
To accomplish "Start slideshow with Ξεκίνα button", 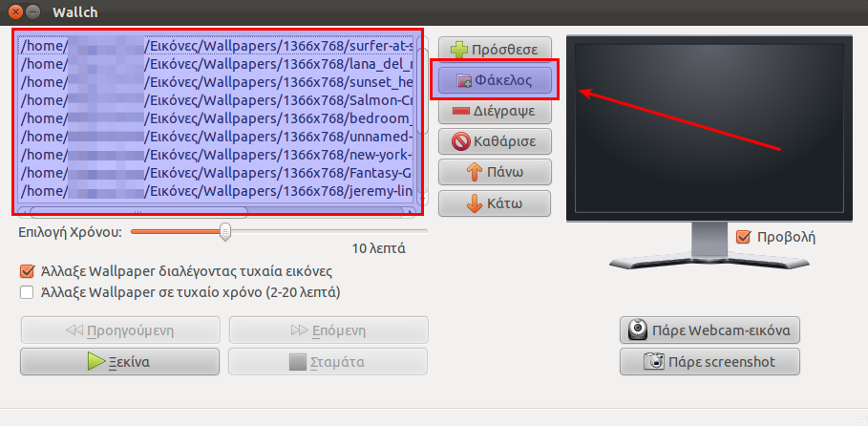I will 119,362.
